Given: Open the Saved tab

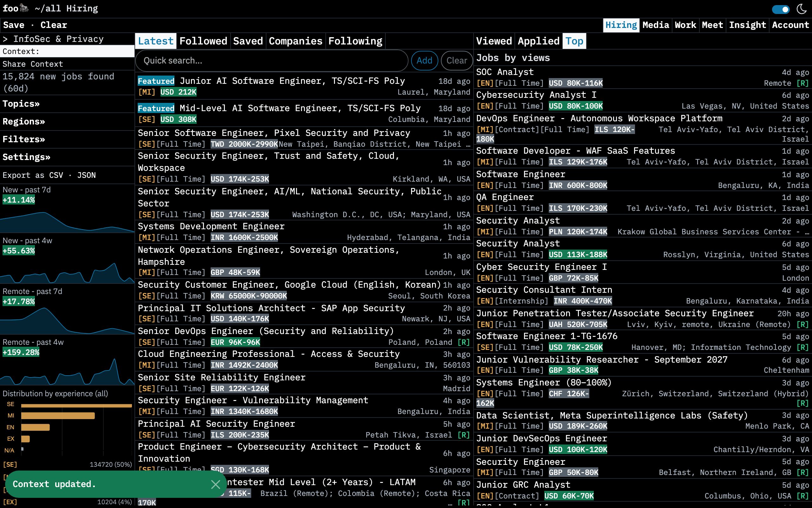Looking at the screenshot, I should click(x=248, y=41).
